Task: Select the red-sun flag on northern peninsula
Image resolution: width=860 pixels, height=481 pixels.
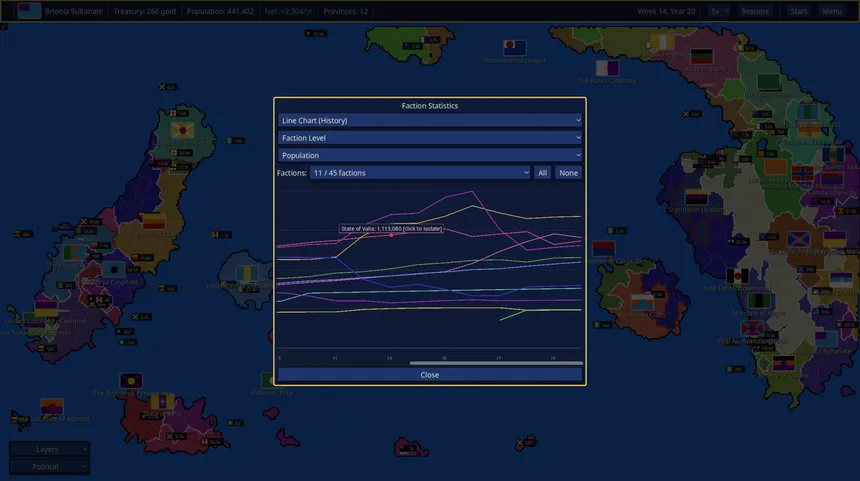Action: tap(182, 131)
